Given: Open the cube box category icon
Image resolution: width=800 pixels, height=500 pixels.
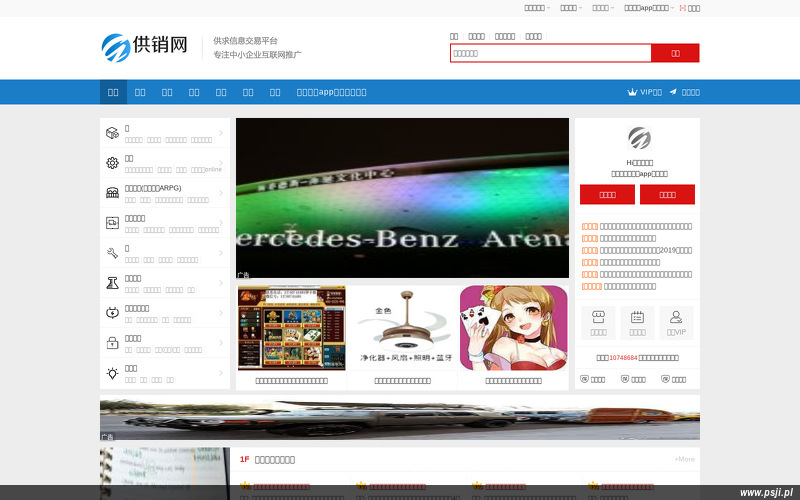Looking at the screenshot, I should point(112,133).
